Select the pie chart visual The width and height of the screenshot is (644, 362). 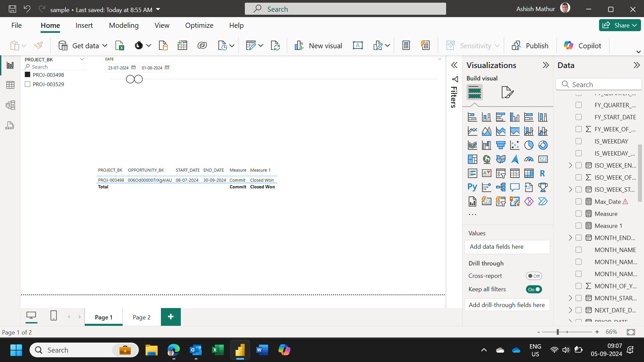coord(529,145)
